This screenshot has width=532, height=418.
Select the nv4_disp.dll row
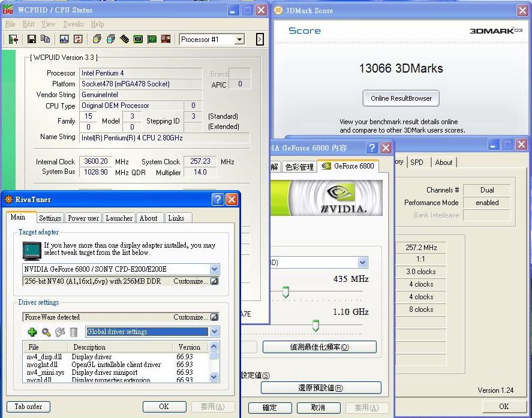tap(115, 357)
